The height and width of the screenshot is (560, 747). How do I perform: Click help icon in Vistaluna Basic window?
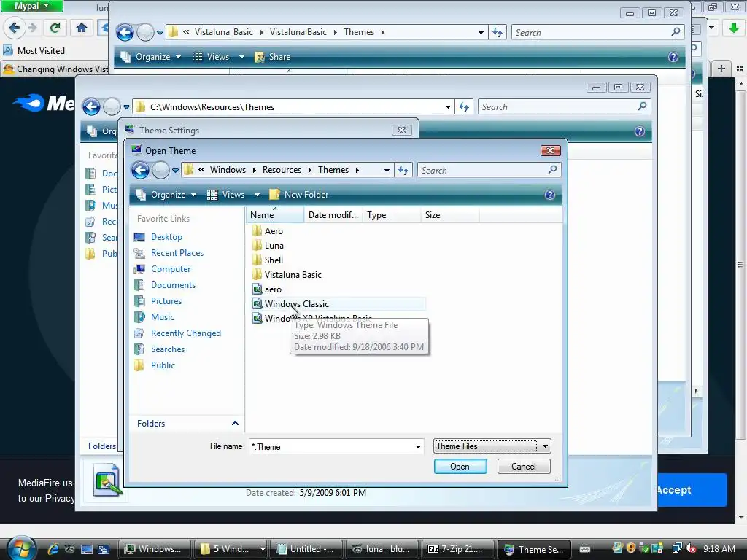pos(673,57)
